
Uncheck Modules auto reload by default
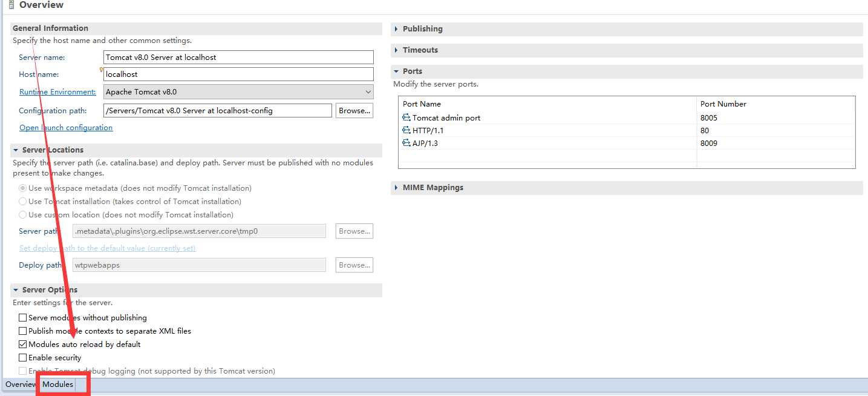pos(23,344)
